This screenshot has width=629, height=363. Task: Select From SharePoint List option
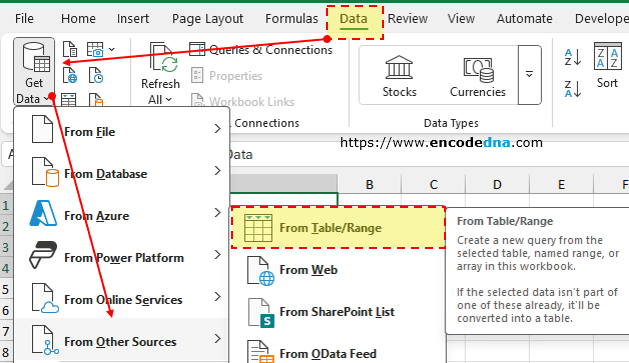(338, 312)
